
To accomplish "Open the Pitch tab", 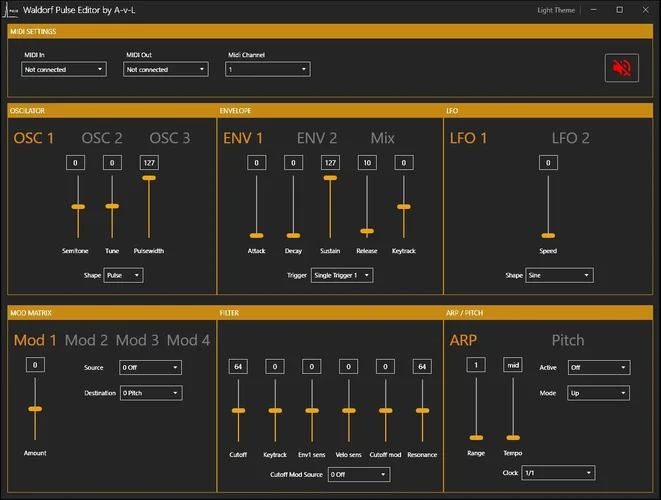I will click(570, 340).
